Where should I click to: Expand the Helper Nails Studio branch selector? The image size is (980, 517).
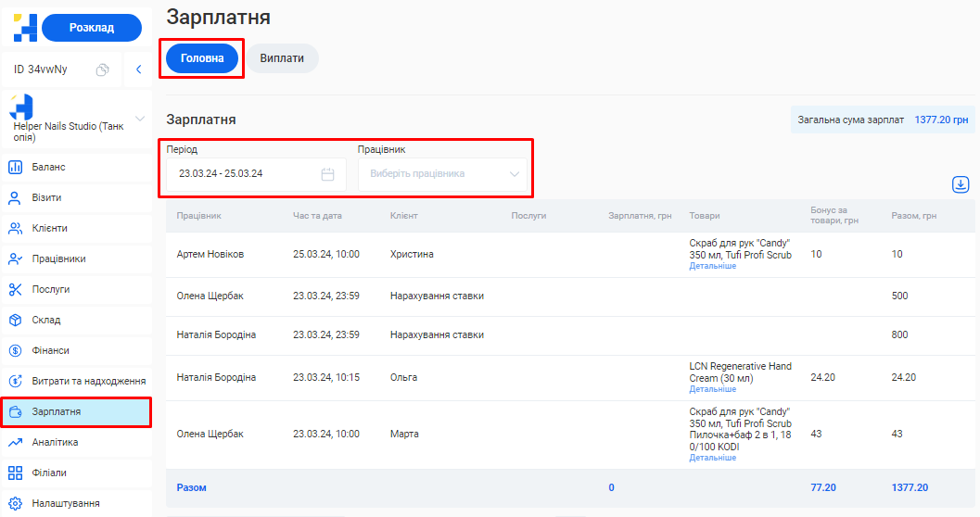140,119
